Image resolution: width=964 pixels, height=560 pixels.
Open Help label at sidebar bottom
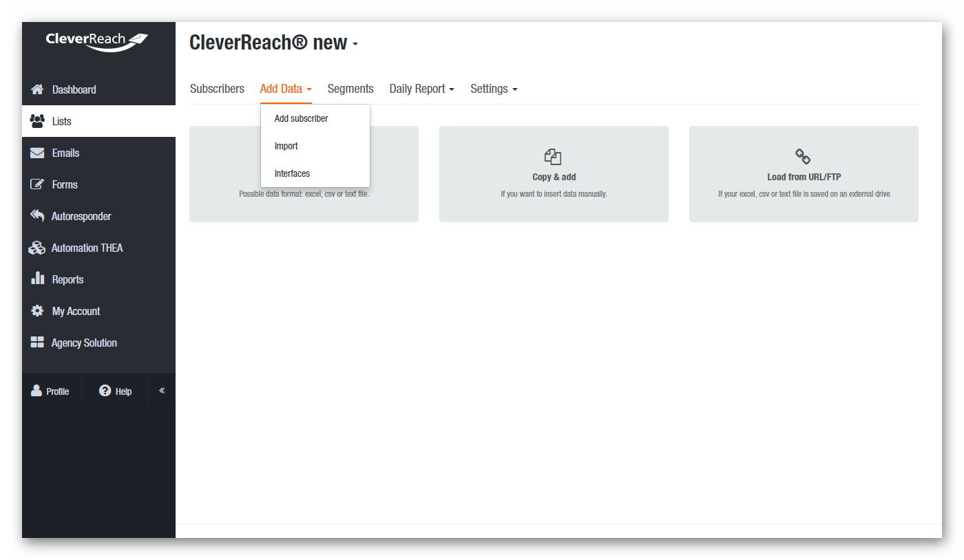[123, 391]
